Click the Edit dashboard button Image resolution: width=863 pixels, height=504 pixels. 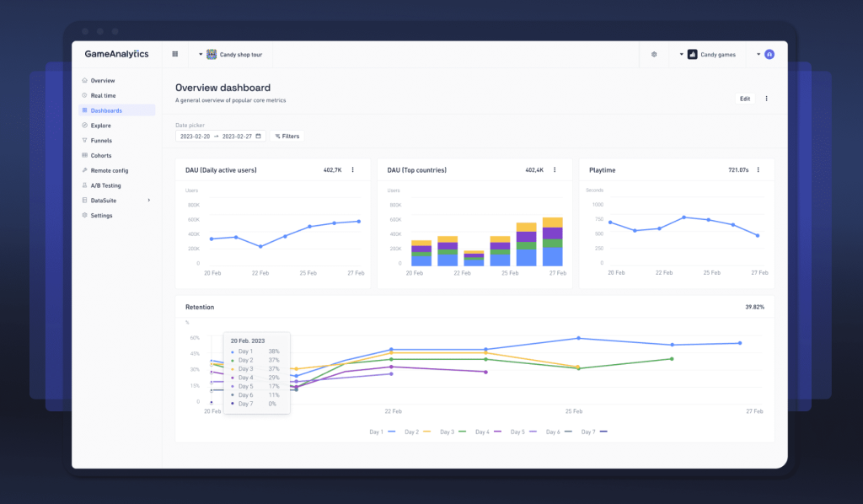click(x=744, y=99)
